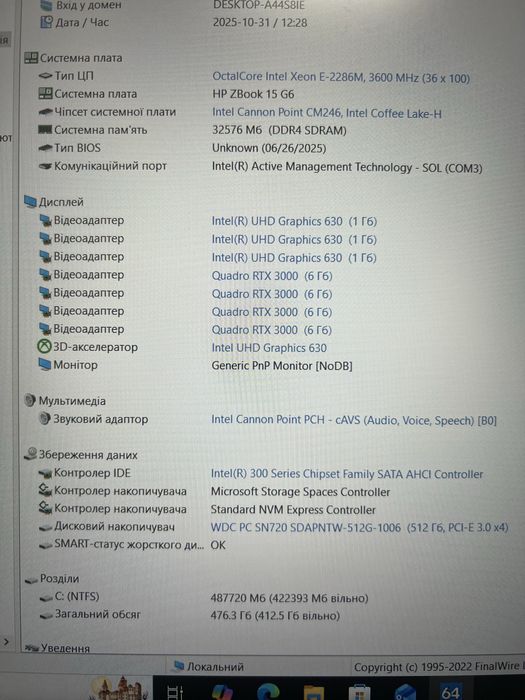Click the icon beside the Системна плата section header
The height and width of the screenshot is (700, 525).
tap(31, 58)
